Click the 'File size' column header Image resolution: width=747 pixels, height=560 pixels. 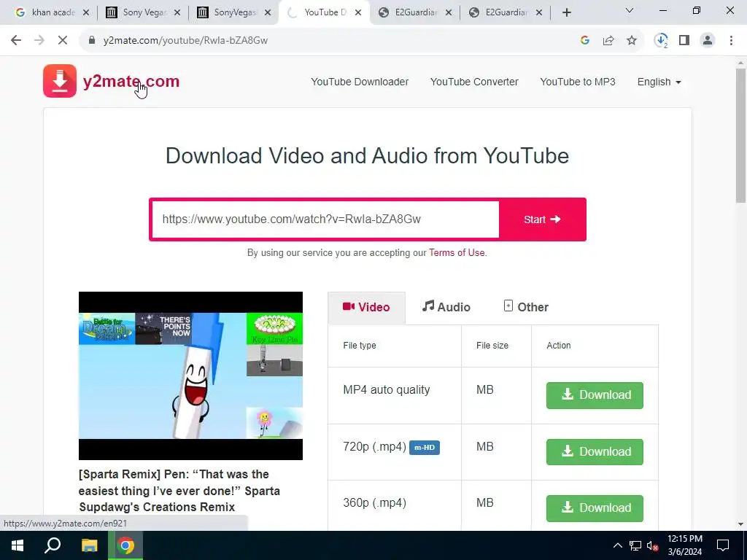492,346
